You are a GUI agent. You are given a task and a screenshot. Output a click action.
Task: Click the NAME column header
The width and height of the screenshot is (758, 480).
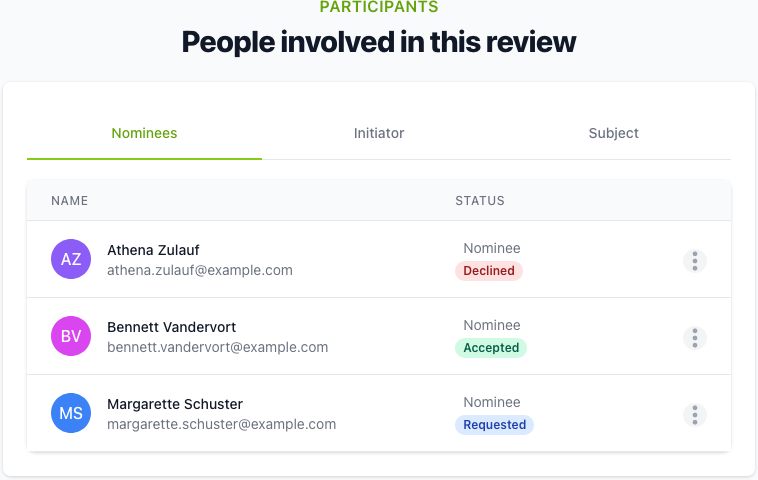70,201
